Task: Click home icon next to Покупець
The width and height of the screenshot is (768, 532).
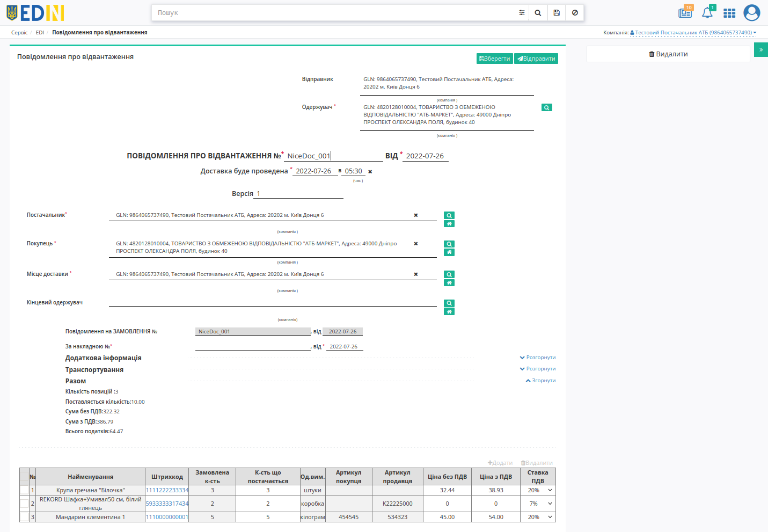Action: click(449, 252)
